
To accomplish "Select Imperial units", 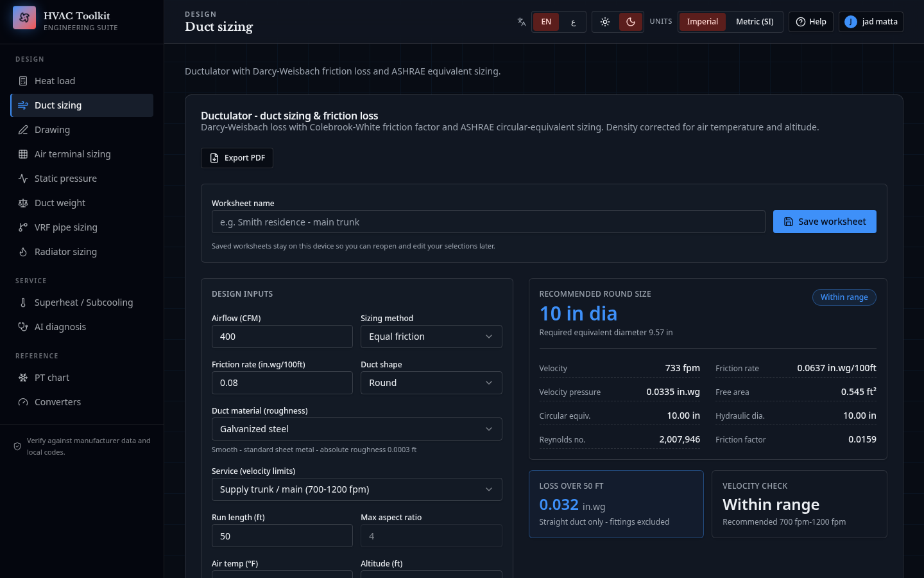I will click(703, 22).
